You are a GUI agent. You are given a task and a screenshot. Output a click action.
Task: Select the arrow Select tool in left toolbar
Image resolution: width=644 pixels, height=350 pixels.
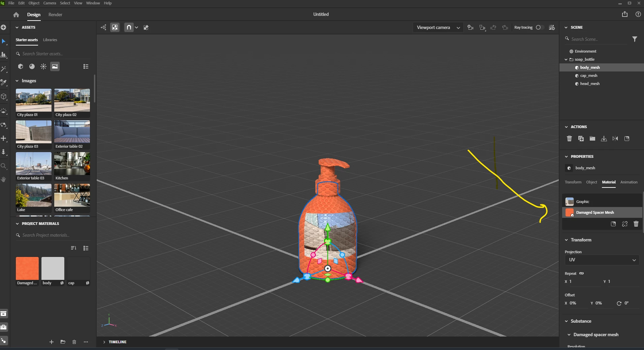4,41
